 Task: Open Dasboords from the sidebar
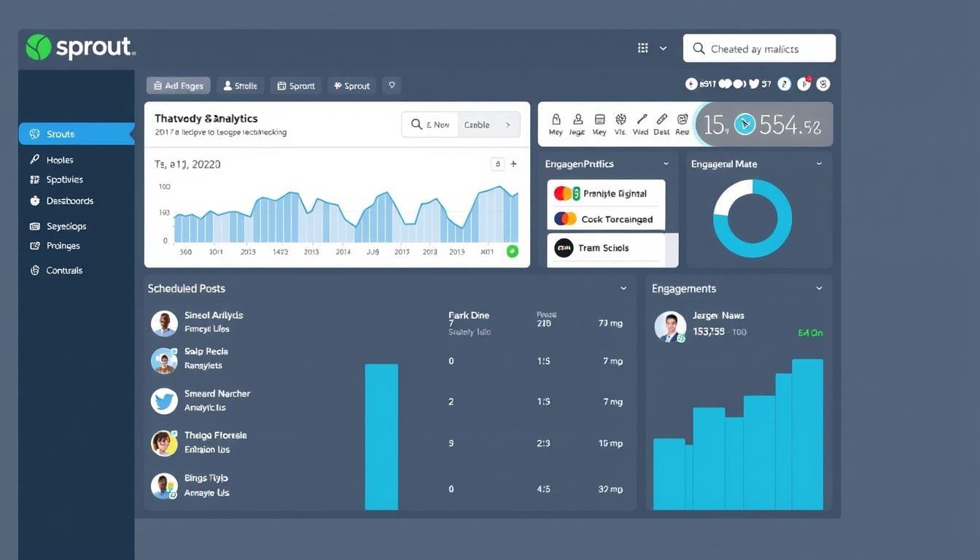(x=69, y=201)
